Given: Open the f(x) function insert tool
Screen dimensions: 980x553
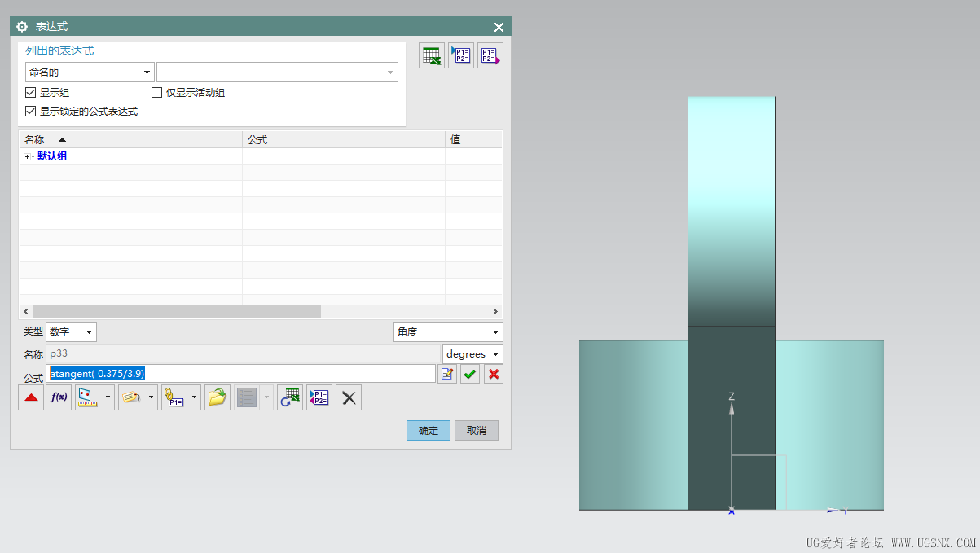Looking at the screenshot, I should tap(59, 397).
